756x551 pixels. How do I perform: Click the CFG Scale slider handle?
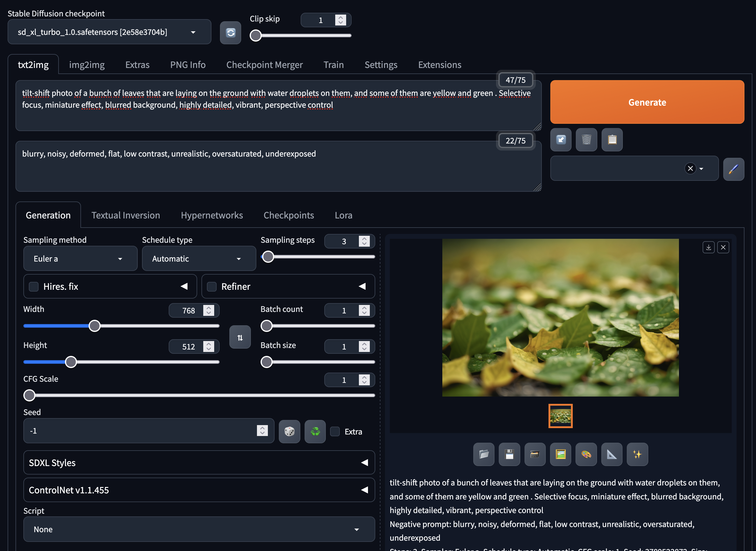29,395
